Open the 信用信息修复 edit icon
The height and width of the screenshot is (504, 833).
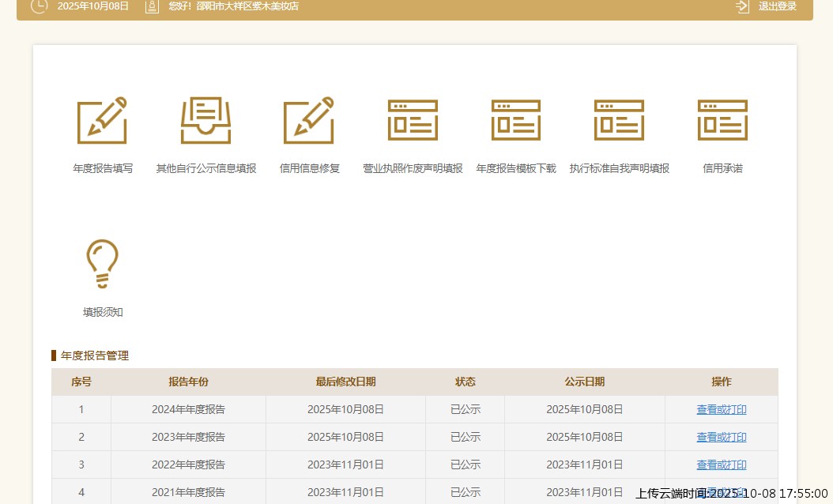pyautogui.click(x=309, y=121)
